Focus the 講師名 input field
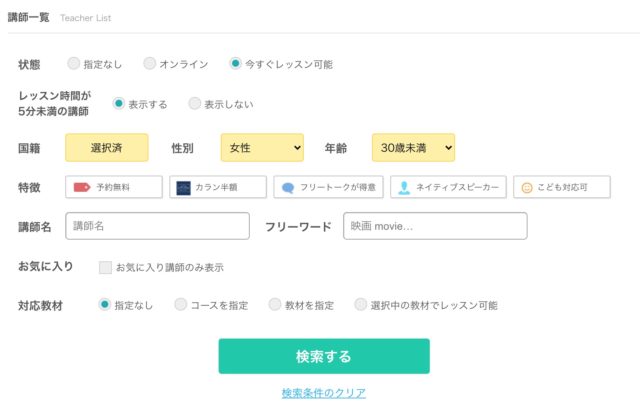The image size is (640, 411). [x=158, y=226]
